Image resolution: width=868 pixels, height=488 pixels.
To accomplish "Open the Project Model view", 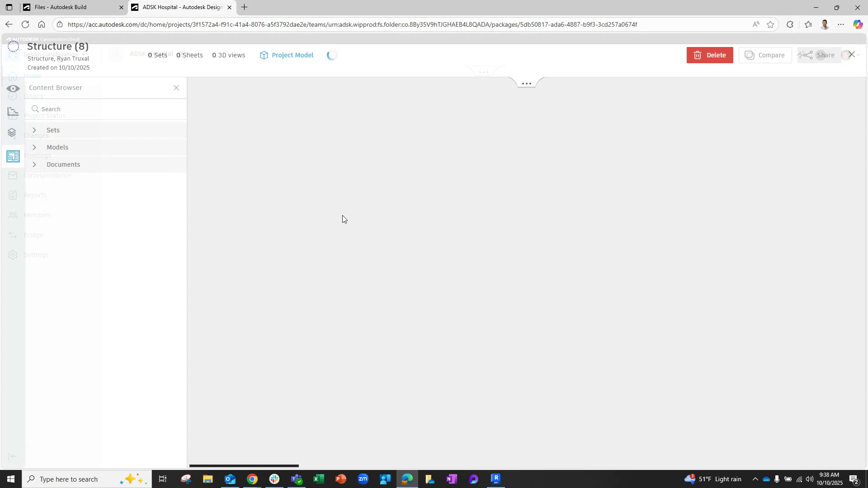I will (287, 55).
